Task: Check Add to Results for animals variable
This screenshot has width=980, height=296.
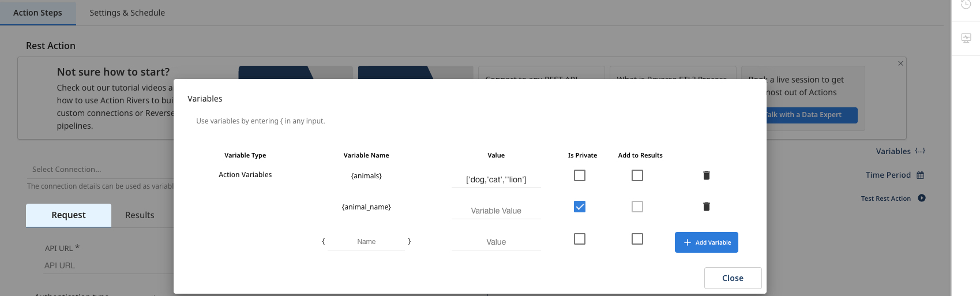Action: pyautogui.click(x=637, y=175)
